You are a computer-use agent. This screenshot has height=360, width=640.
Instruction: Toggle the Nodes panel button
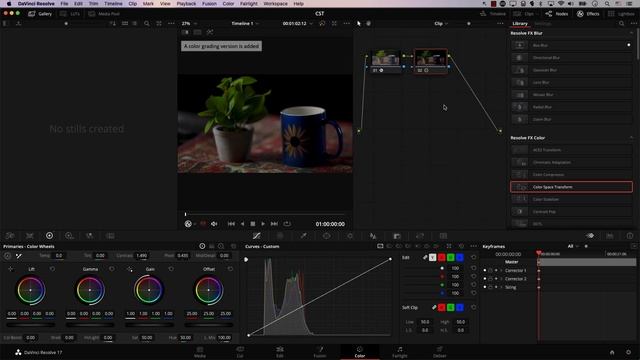557,13
